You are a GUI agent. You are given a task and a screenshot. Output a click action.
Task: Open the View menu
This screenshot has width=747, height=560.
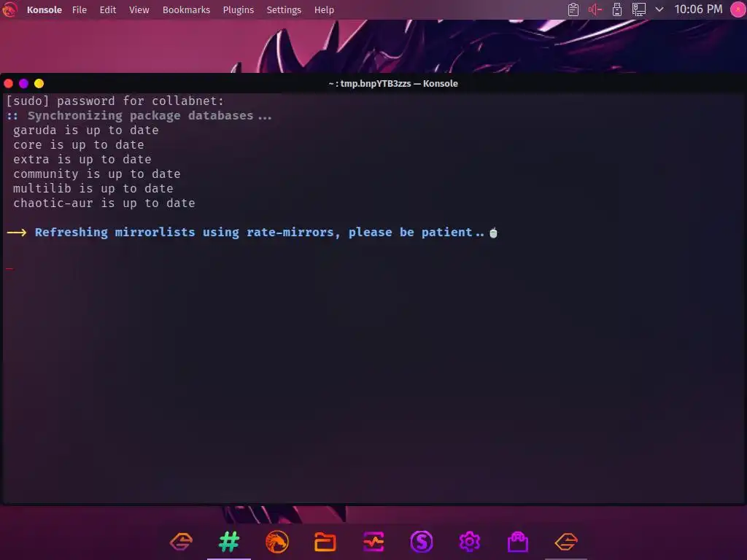coord(139,10)
